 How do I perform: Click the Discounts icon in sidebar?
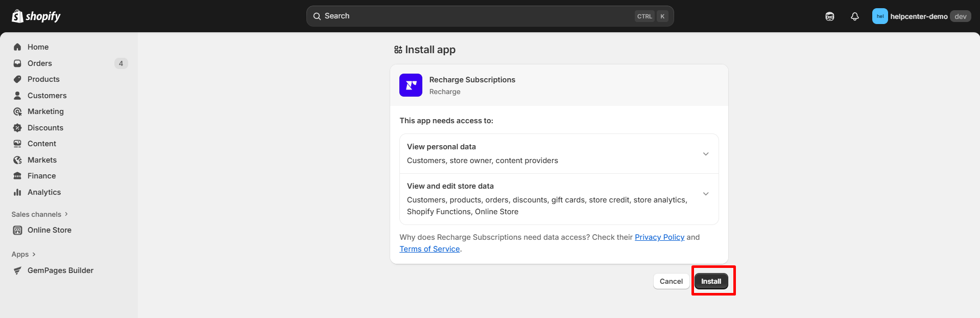tap(17, 128)
